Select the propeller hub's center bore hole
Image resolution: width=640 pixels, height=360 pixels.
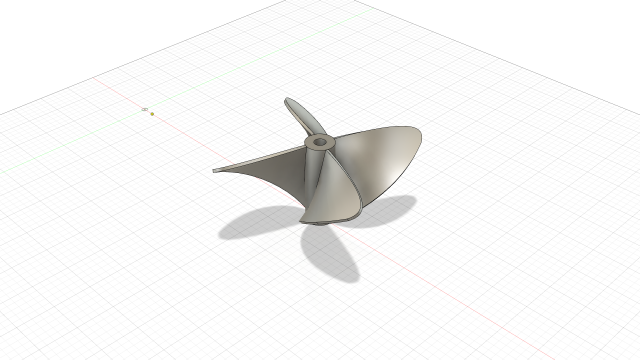click(320, 142)
